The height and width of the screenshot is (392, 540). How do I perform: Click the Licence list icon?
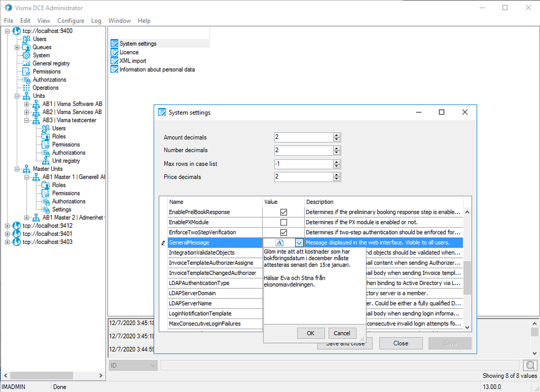pyautogui.click(x=115, y=52)
